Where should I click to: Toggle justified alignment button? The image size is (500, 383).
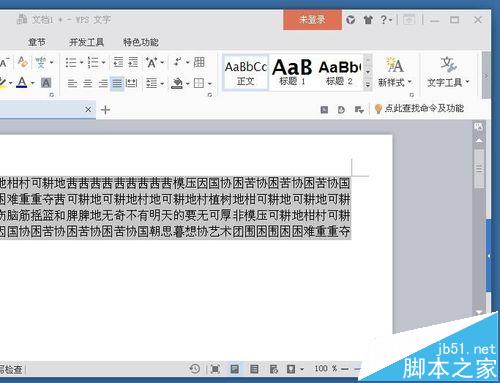point(117,83)
